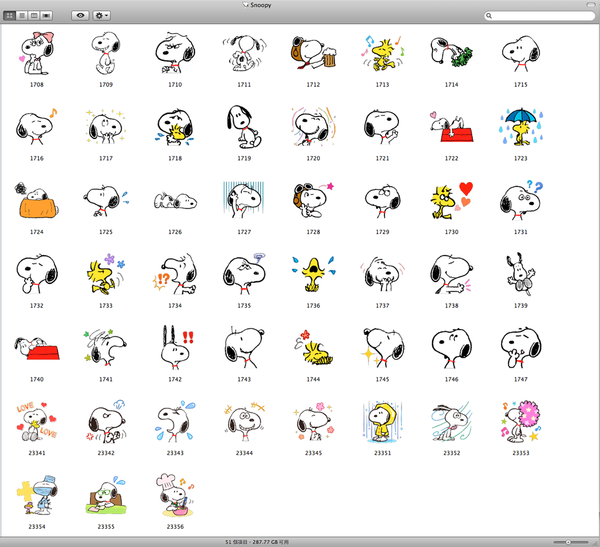Select thumbnail 1734 shocked Snoopy with !?
This screenshot has width=600, height=547.
coord(175,274)
